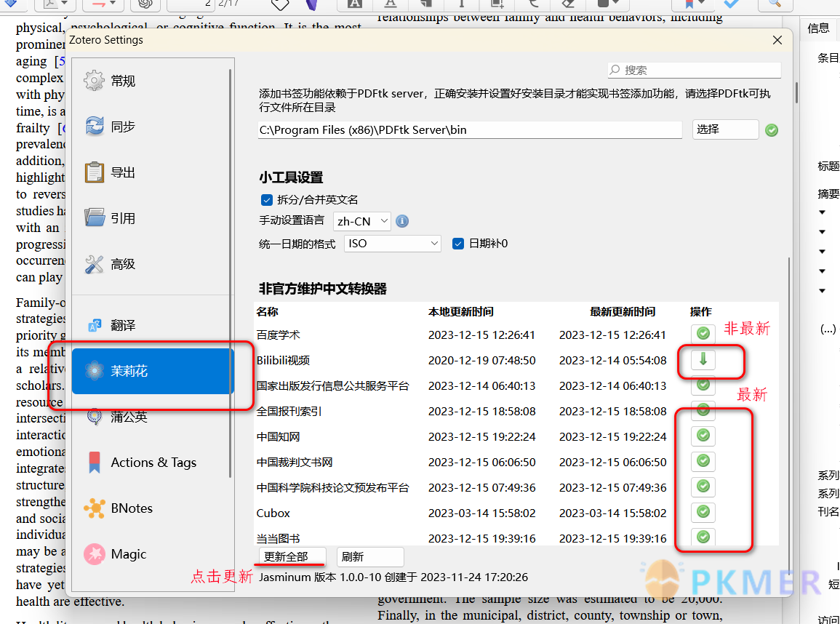Click the (...) button in the right panel
This screenshot has width=840, height=624.
[x=828, y=329]
